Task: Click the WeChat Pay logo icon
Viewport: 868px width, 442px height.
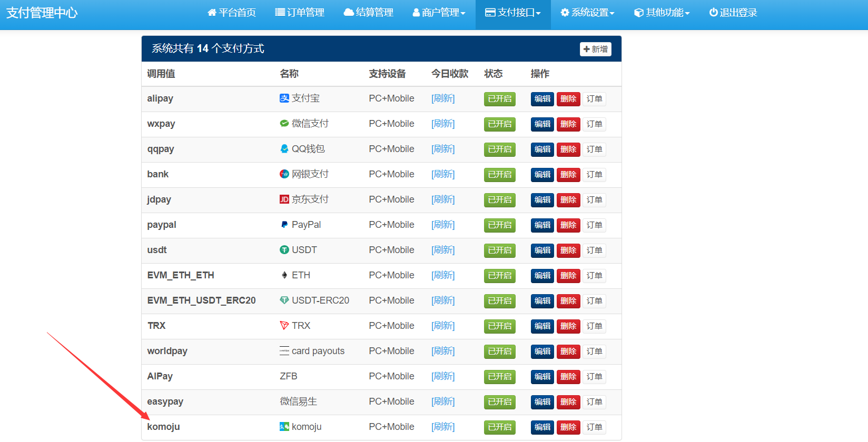Action: click(x=284, y=124)
